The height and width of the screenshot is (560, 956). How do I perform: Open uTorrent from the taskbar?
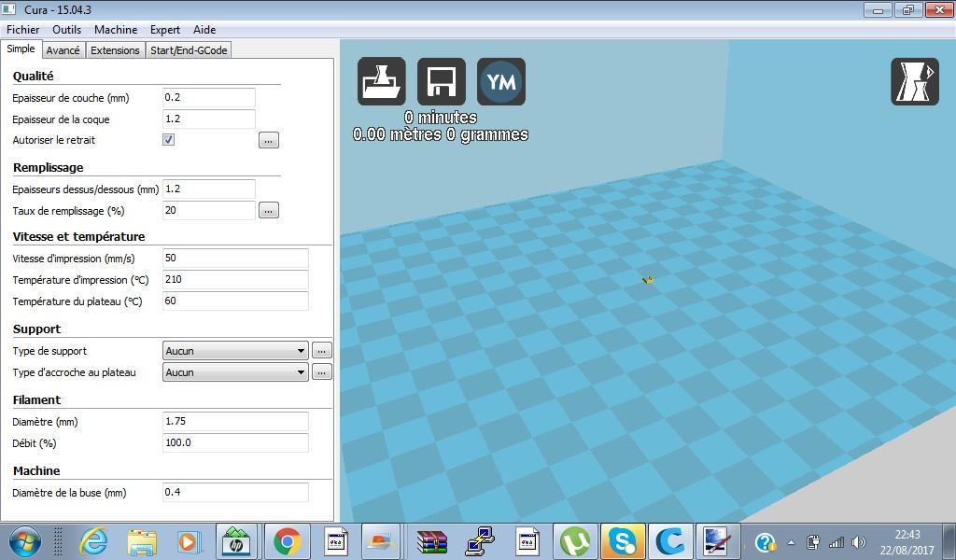[x=574, y=541]
